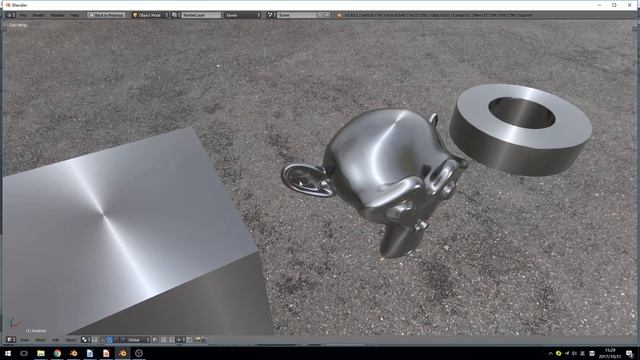Switch to the first Blender taskbar icon
This screenshot has height=360, width=640.
[73, 353]
